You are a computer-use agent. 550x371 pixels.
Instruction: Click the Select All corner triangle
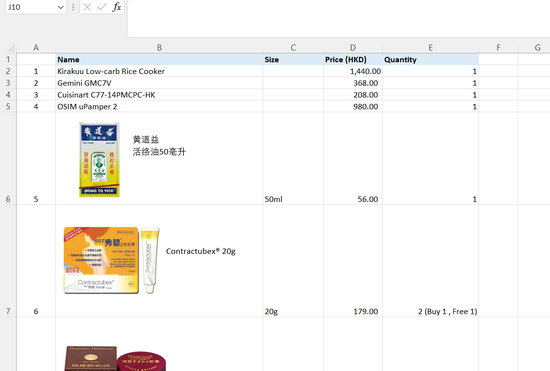[x=11, y=47]
